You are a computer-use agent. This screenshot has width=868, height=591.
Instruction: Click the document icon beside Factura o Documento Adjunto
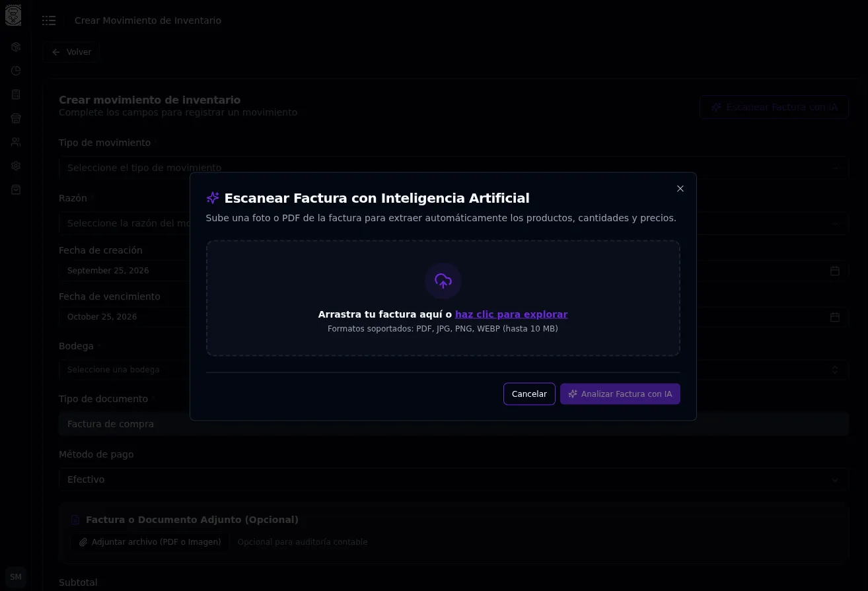coord(75,520)
